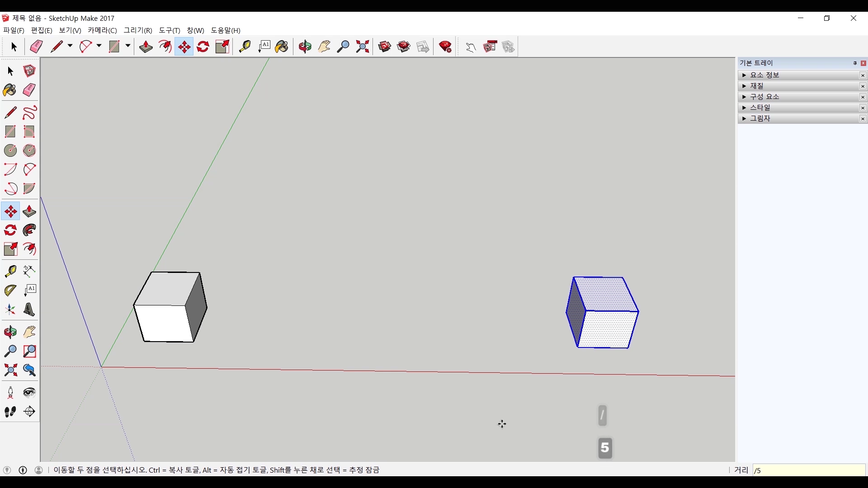868x488 pixels.
Task: Click the geo-location status bar icon
Action: pos(7,470)
